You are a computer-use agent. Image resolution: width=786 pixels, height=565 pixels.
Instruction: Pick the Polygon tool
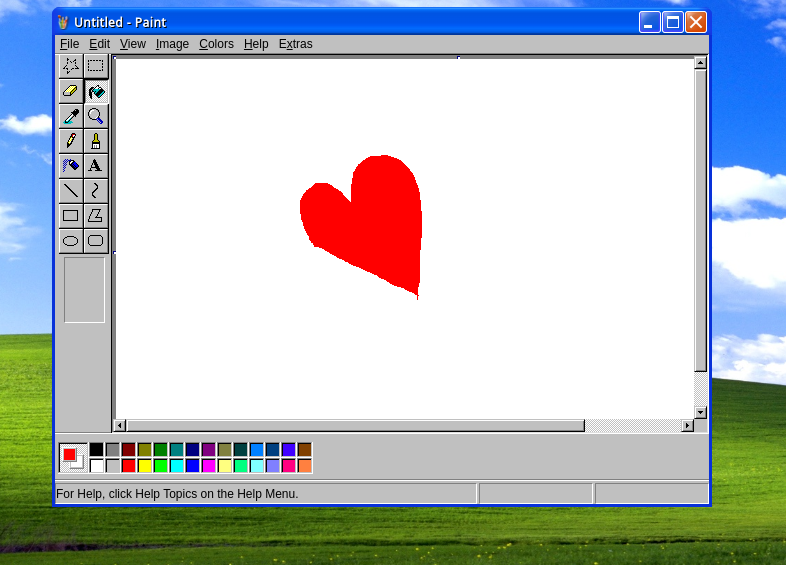pos(96,216)
